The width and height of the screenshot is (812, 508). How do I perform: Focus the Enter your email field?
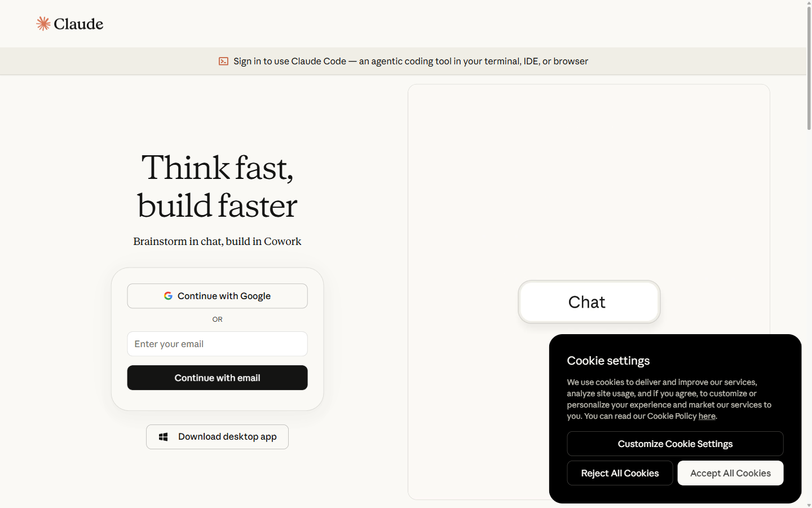(217, 344)
